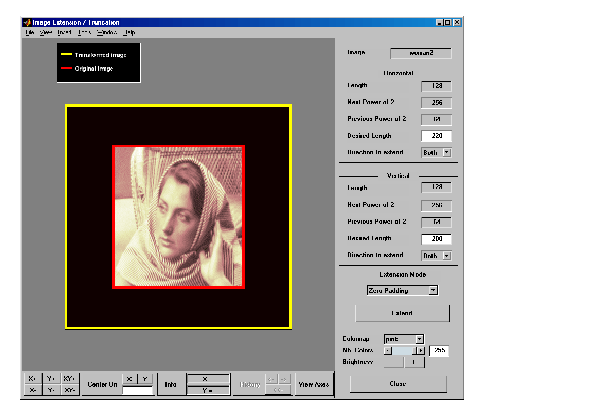Click the original woman image
Screen dimensions: 600x418
[x=179, y=217]
